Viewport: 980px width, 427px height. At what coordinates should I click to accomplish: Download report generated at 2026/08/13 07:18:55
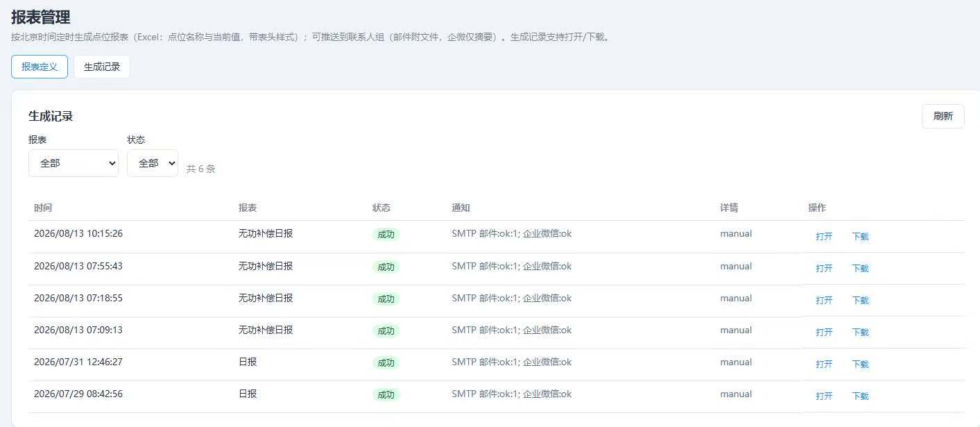pos(860,300)
